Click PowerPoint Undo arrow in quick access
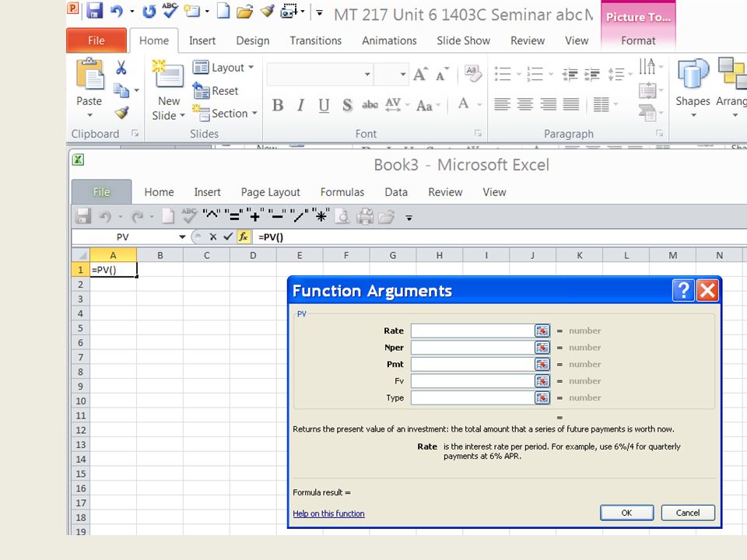Image resolution: width=747 pixels, height=560 pixels. (116, 11)
